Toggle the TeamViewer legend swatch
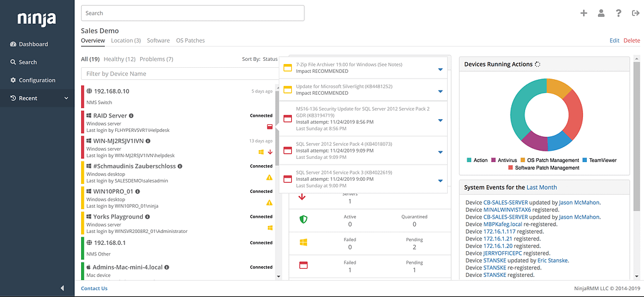The image size is (644, 297). coord(584,160)
